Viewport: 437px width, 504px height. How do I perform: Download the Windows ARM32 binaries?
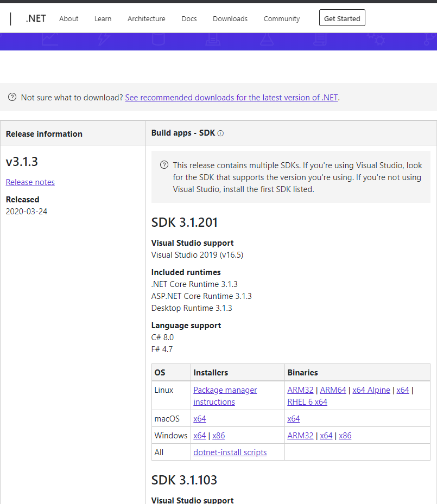(x=300, y=435)
